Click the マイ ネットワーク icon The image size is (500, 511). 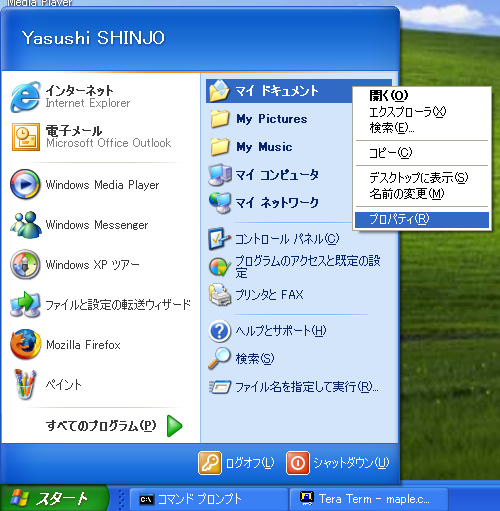[220, 203]
